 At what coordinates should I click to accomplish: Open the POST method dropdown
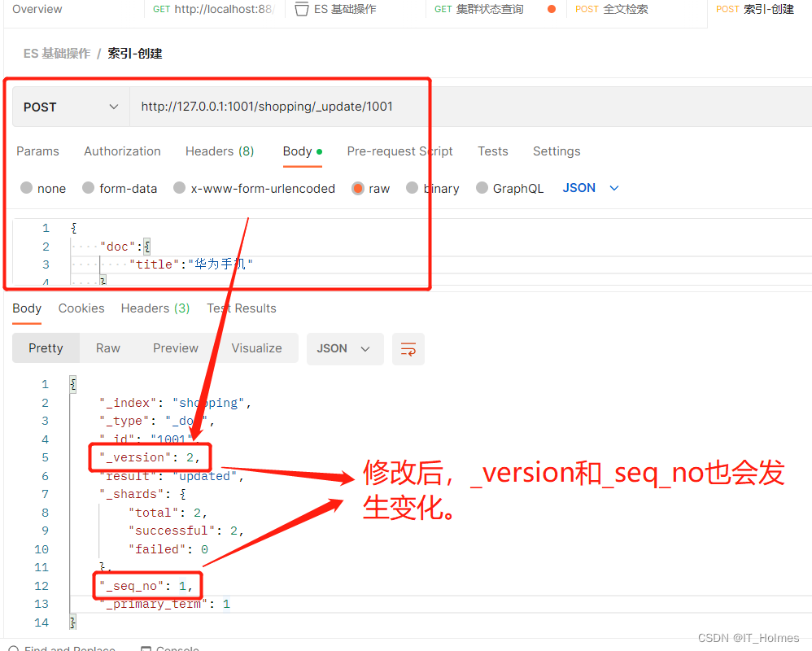pos(70,107)
